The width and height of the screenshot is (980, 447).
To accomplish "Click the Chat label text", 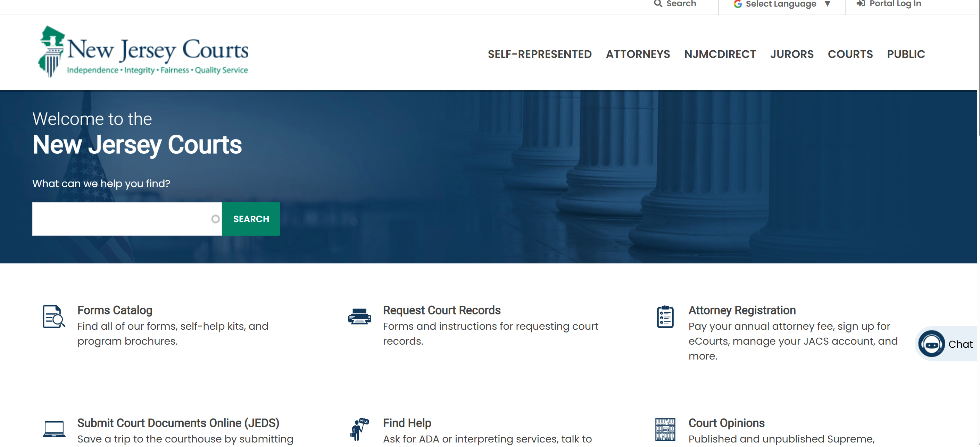I will (x=960, y=344).
